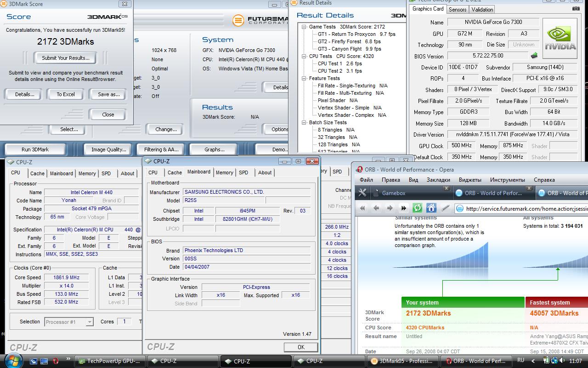Open the Processor #1 selection dropdown

[90, 322]
